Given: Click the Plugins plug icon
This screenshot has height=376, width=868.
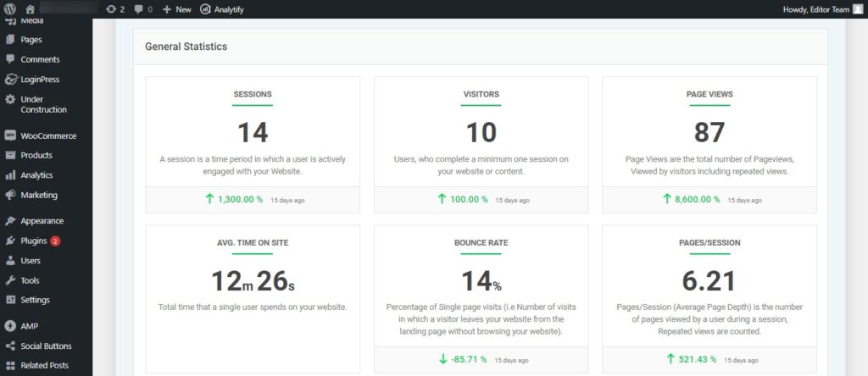Looking at the screenshot, I should click(x=10, y=241).
